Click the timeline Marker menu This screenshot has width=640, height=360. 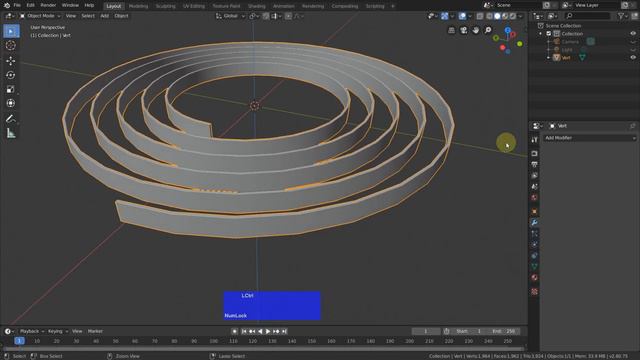coord(95,331)
